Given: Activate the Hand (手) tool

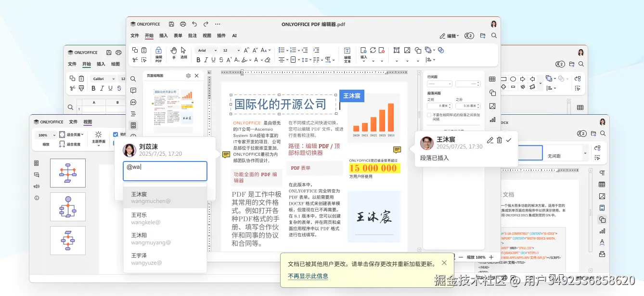Looking at the screenshot, I should pyautogui.click(x=174, y=53).
